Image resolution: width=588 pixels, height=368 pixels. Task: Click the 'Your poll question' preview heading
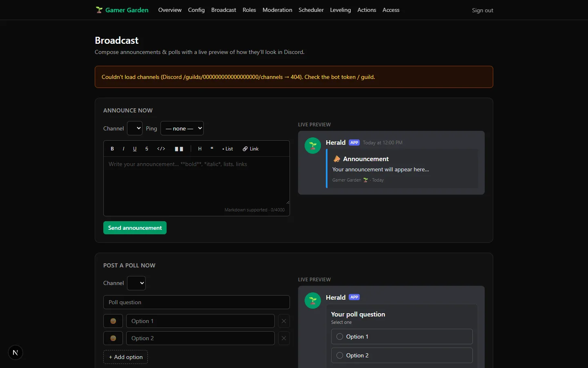[358, 314]
